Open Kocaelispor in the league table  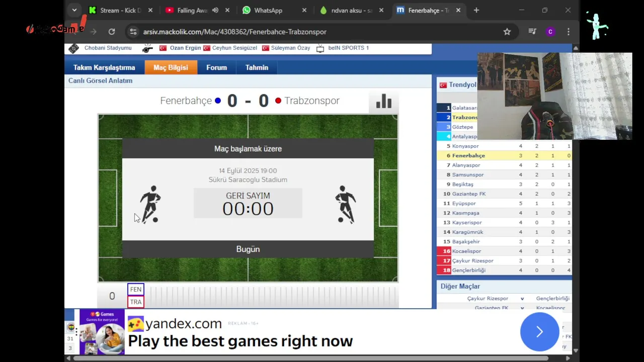coord(466,251)
